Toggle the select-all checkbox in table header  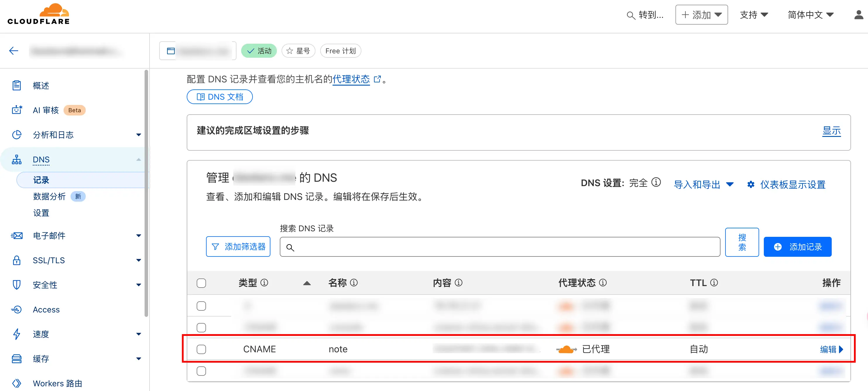[201, 283]
